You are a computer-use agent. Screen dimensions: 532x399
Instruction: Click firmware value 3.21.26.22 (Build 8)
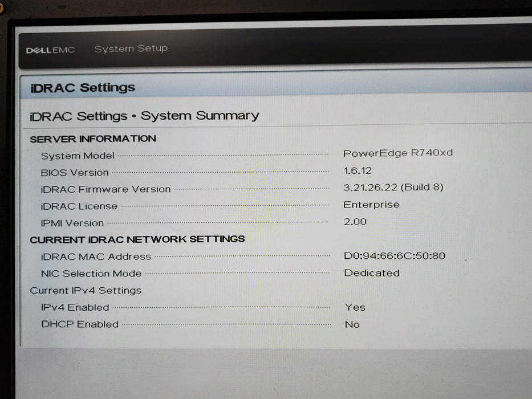pos(393,188)
